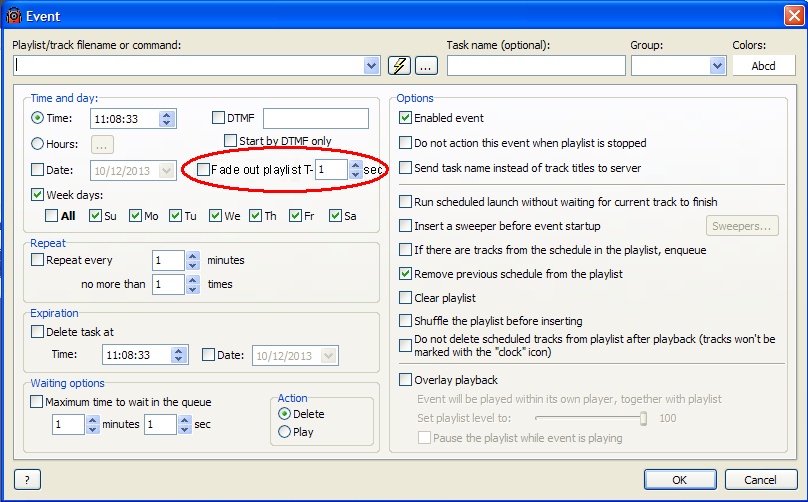Check Maximum time to wait in queue
The image size is (808, 502).
pos(37,401)
